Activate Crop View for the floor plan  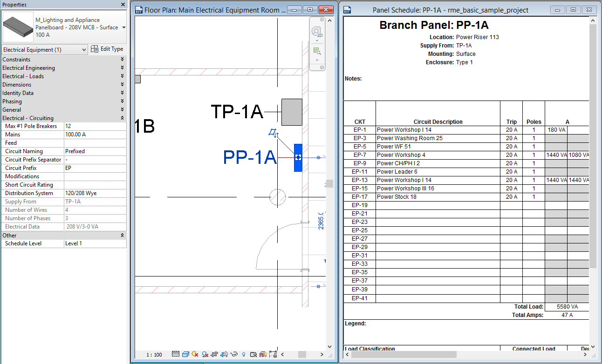pyautogui.click(x=214, y=354)
